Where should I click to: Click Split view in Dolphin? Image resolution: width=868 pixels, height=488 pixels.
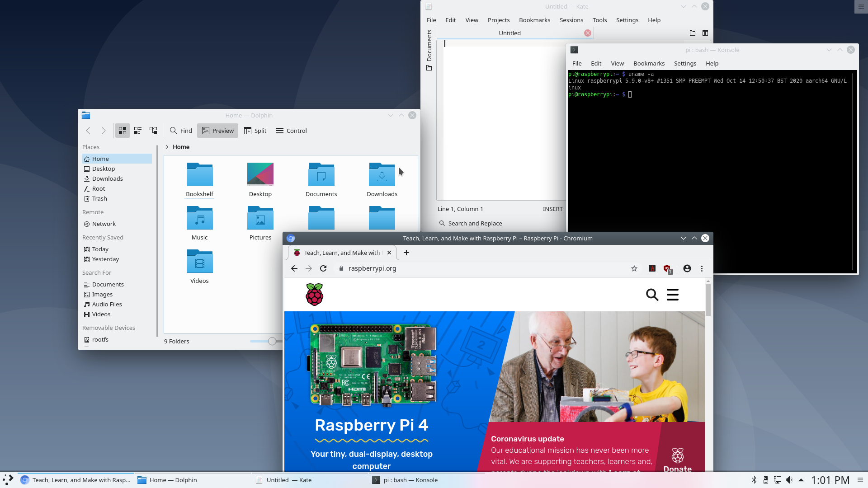255,131
